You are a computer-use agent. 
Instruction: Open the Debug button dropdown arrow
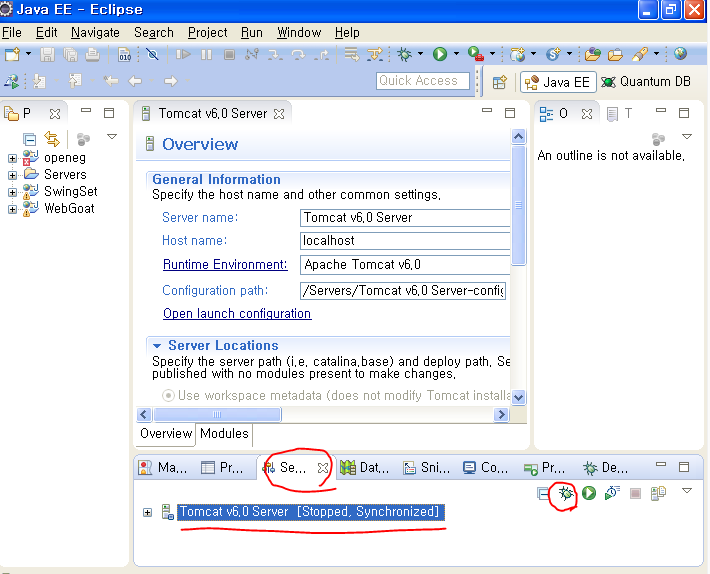(x=421, y=54)
